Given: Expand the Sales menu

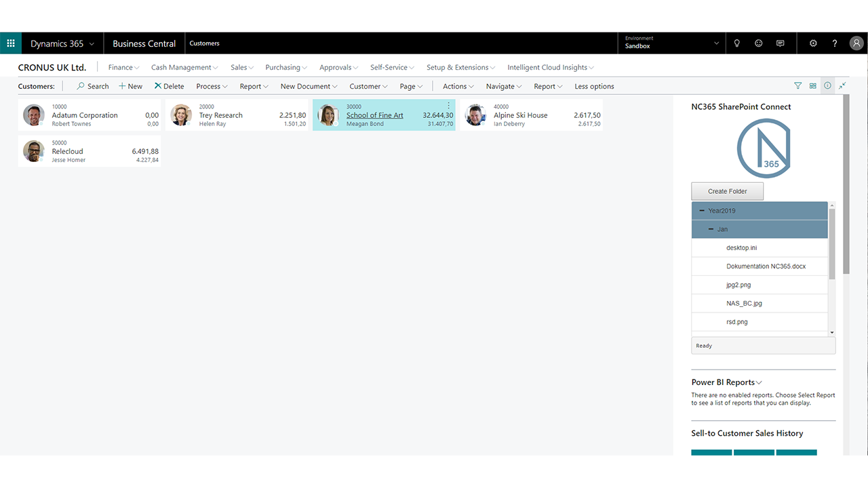Looking at the screenshot, I should tap(242, 67).
